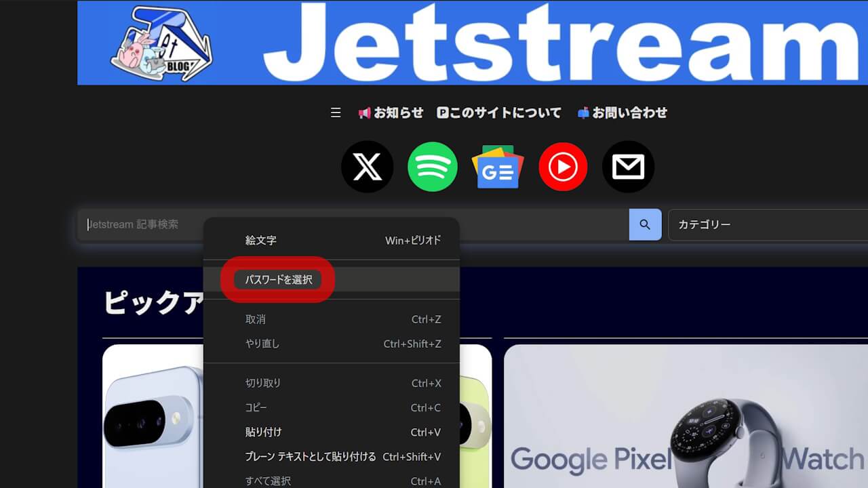Viewport: 868px width, 488px height.
Task: Choose コピー in the context menu
Action: click(x=332, y=407)
